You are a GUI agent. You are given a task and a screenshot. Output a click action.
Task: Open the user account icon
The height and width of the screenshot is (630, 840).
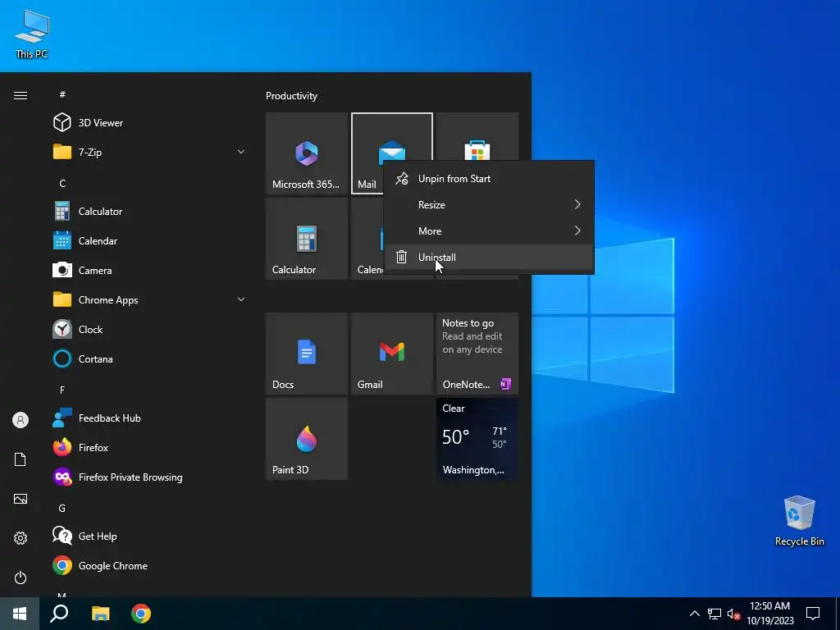pyautogui.click(x=21, y=420)
